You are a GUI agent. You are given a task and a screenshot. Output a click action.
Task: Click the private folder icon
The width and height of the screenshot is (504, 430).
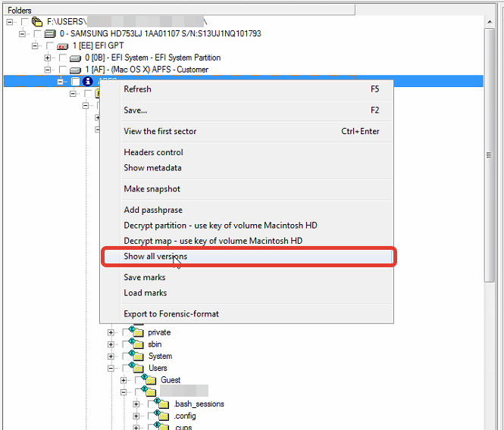pos(137,332)
